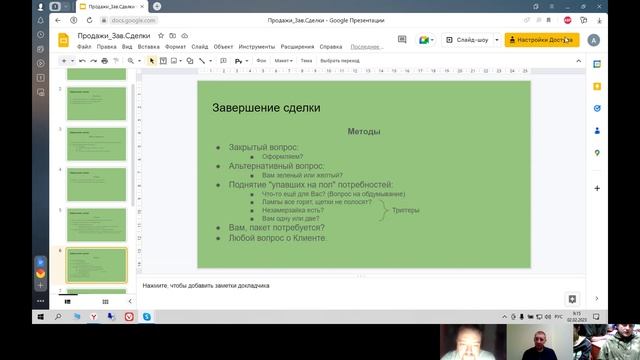Viewport: 640px width, 360px height.
Task: Click Выбрать переход transition button
Action: (x=340, y=61)
